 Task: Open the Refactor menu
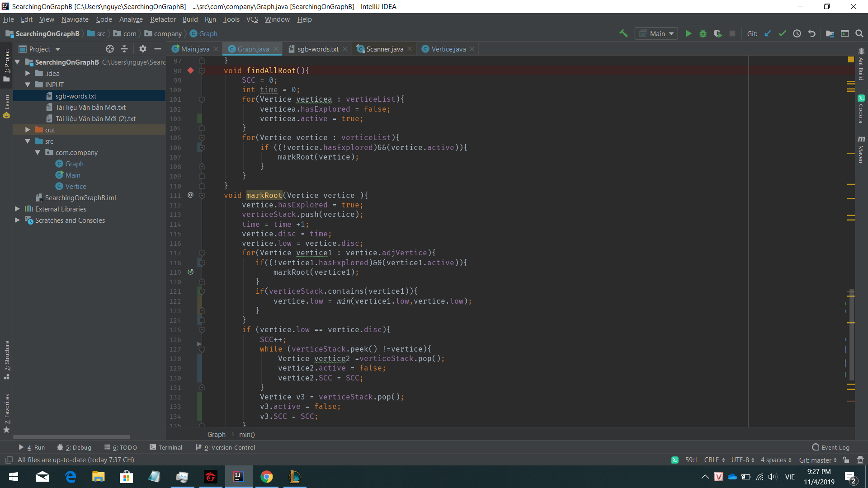(163, 19)
